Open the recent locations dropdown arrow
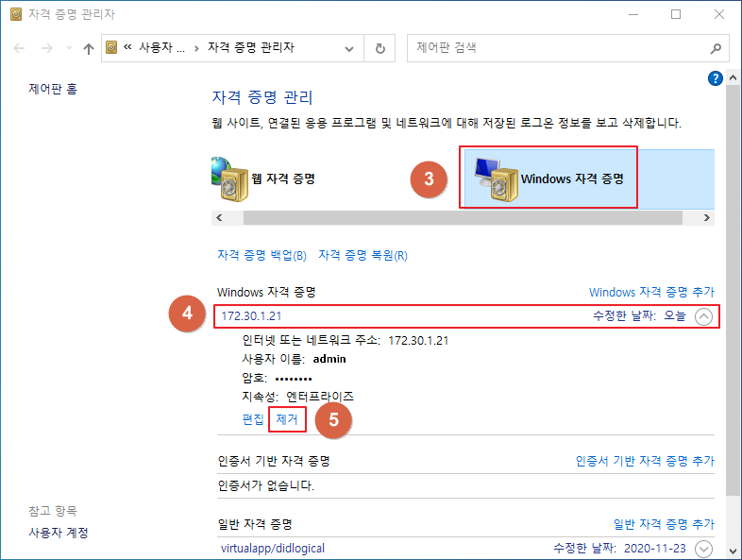The width and height of the screenshot is (742, 560). coord(69,48)
